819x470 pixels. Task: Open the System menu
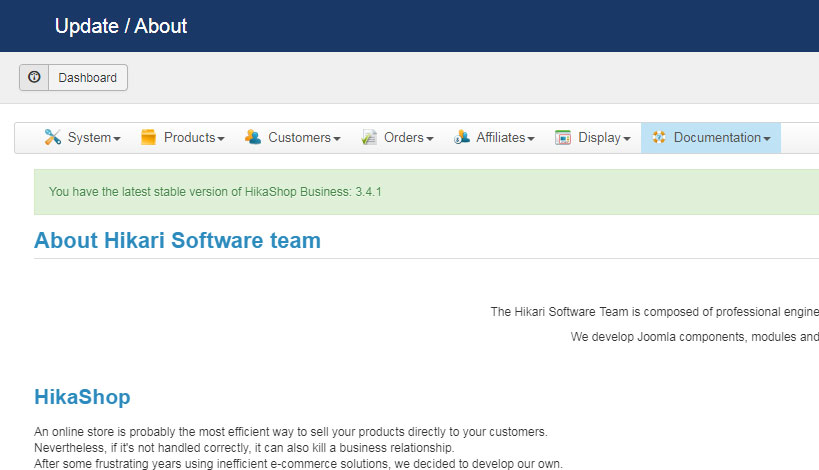tap(83, 138)
